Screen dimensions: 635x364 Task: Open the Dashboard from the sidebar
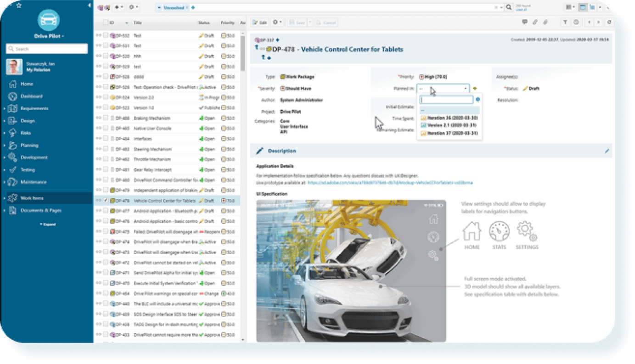(31, 96)
